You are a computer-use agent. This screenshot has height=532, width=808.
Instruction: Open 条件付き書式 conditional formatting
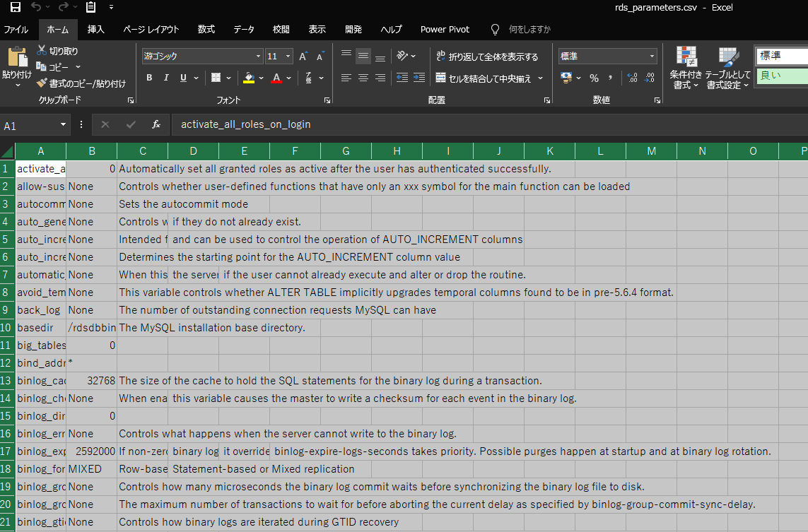pyautogui.click(x=686, y=68)
